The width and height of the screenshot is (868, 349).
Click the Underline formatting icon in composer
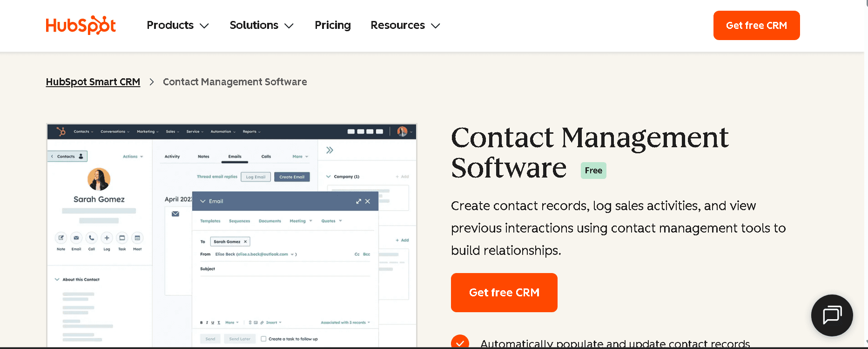(213, 322)
